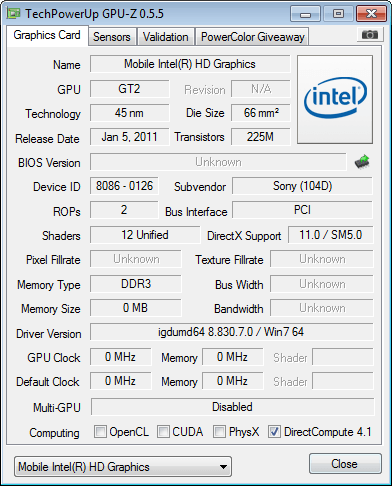
Task: Toggle the CUDA checkbox
Action: [163, 432]
